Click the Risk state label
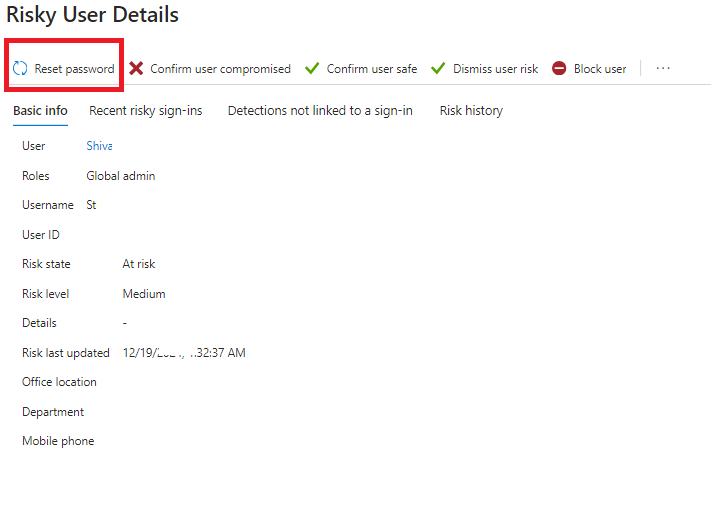 46,264
